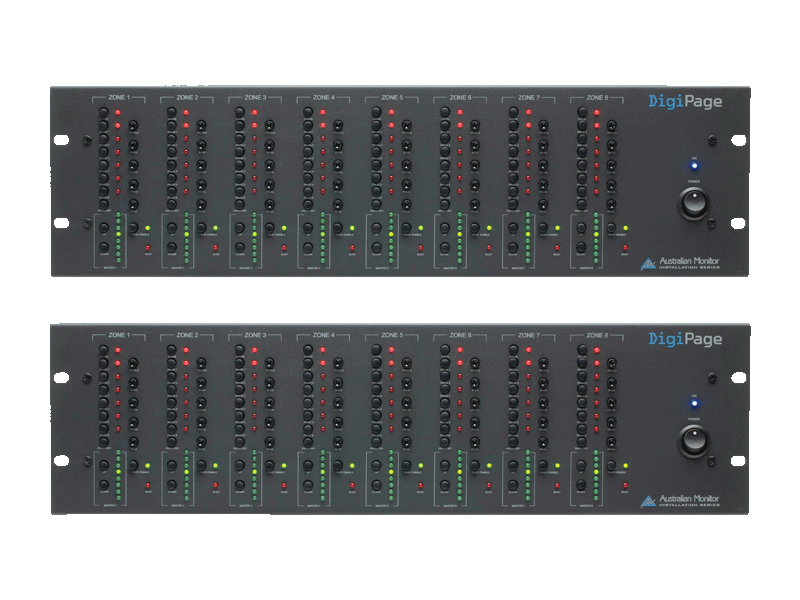
Task: Adjust Zone 6 Treble trim pot, lower unit
Action: [474, 363]
